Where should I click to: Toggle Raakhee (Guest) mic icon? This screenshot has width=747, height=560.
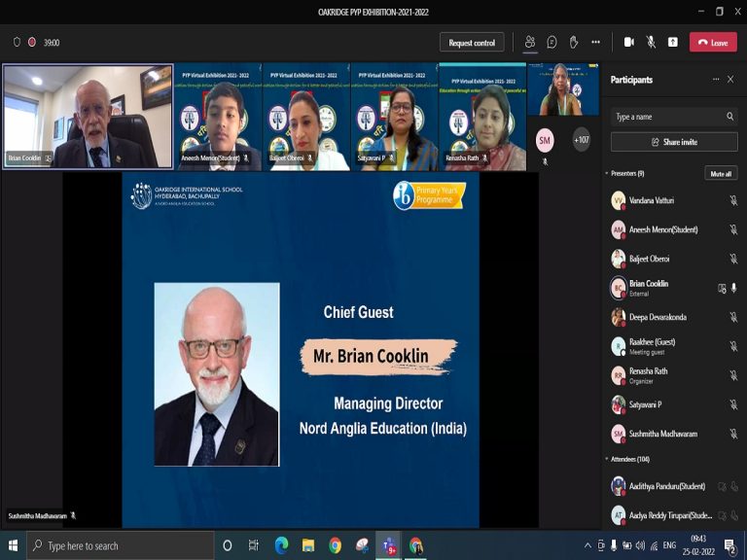733,346
